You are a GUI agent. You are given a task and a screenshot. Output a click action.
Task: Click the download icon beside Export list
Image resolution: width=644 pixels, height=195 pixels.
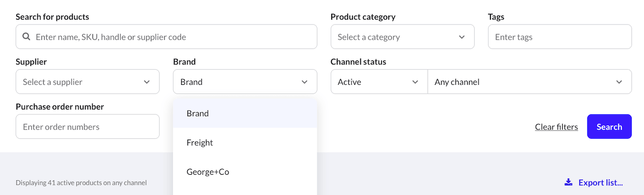coord(569,183)
